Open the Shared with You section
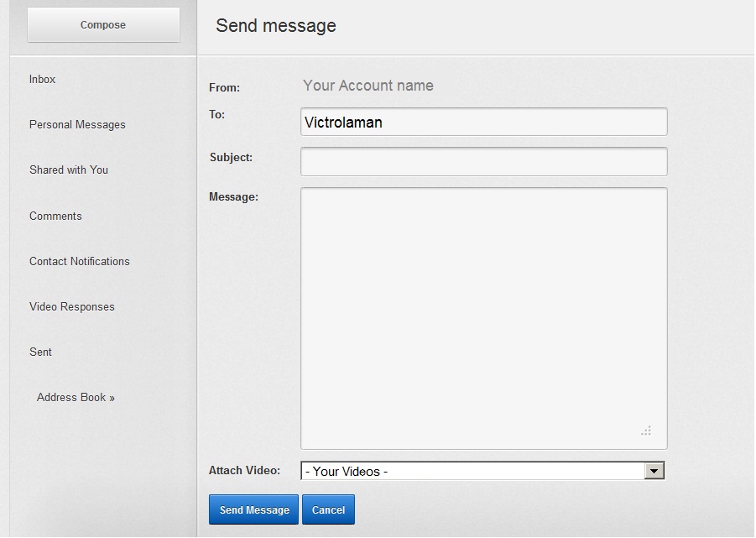 (x=68, y=170)
